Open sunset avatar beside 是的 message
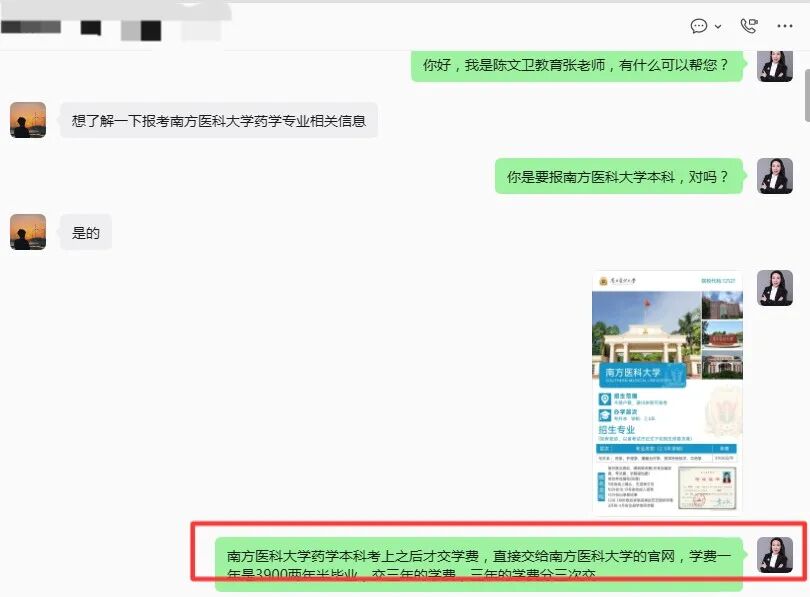 (x=28, y=232)
